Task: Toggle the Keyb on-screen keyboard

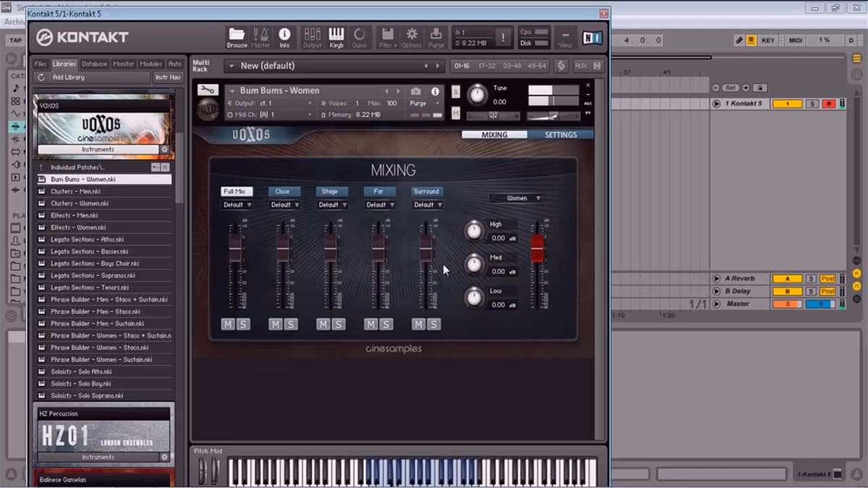Action: (336, 38)
